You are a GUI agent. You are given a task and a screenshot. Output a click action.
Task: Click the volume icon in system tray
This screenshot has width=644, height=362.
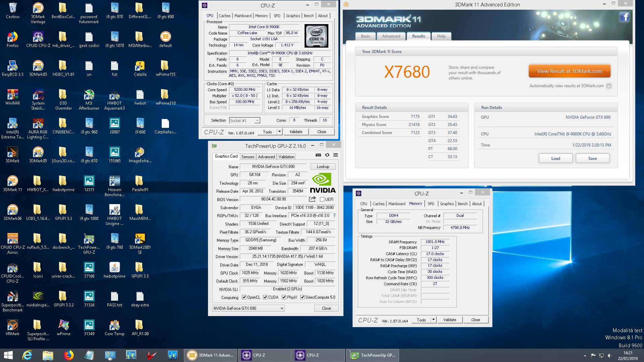(609, 355)
